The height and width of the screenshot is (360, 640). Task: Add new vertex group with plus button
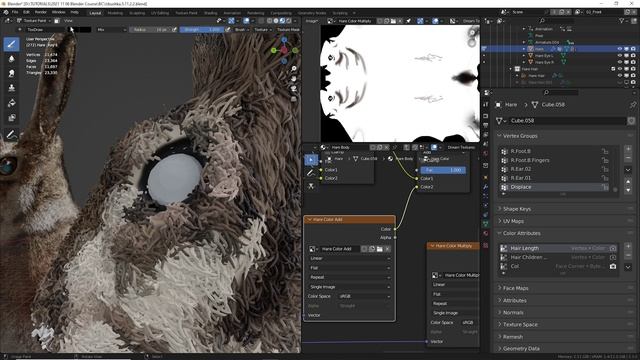tap(628, 149)
